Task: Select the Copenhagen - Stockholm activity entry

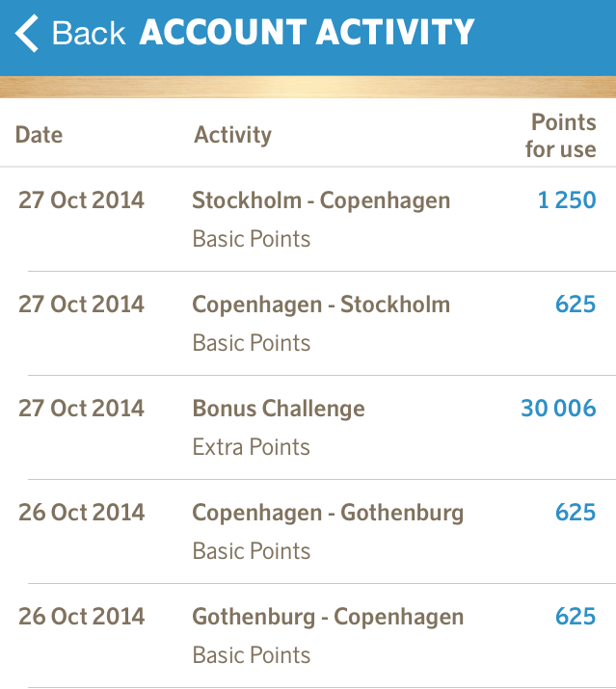Action: (x=321, y=305)
